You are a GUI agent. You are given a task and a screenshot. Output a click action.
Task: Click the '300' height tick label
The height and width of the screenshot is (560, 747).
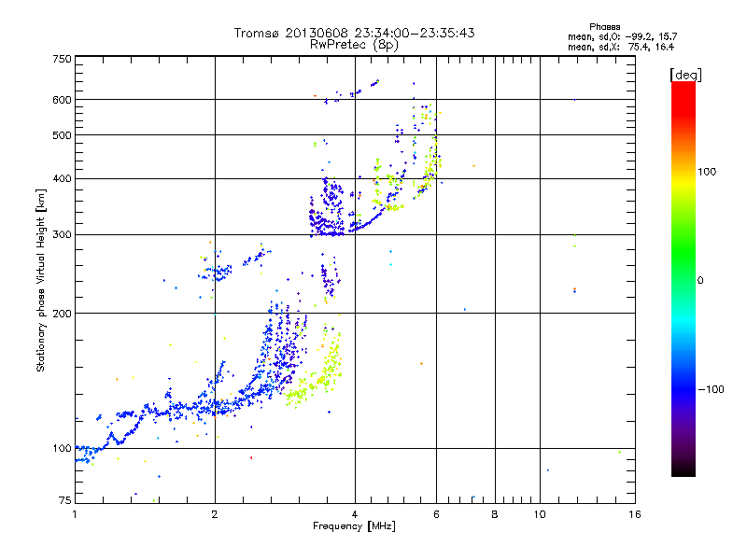point(63,234)
